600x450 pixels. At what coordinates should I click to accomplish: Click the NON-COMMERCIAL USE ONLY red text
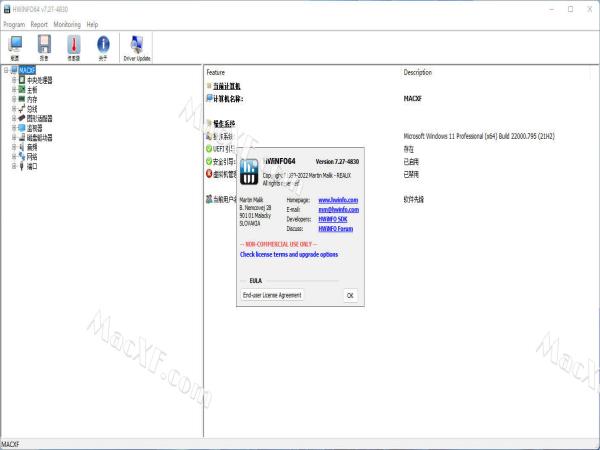(279, 244)
